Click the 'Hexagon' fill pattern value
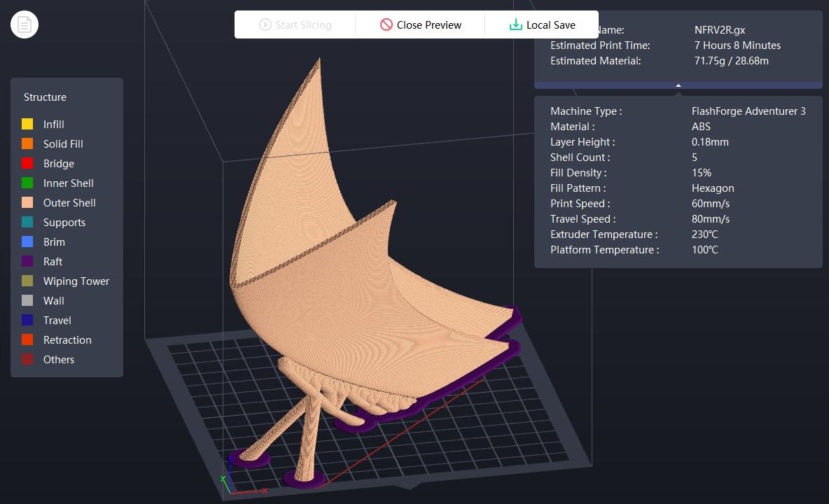 pyautogui.click(x=713, y=188)
